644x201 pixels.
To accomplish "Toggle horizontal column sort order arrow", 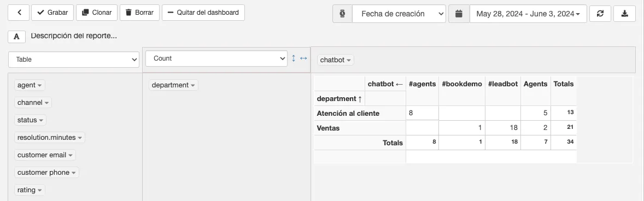I will 303,58.
